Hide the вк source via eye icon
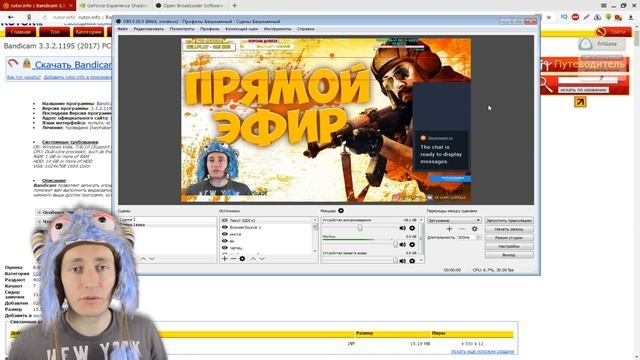The height and width of the screenshot is (360, 640). [224, 241]
